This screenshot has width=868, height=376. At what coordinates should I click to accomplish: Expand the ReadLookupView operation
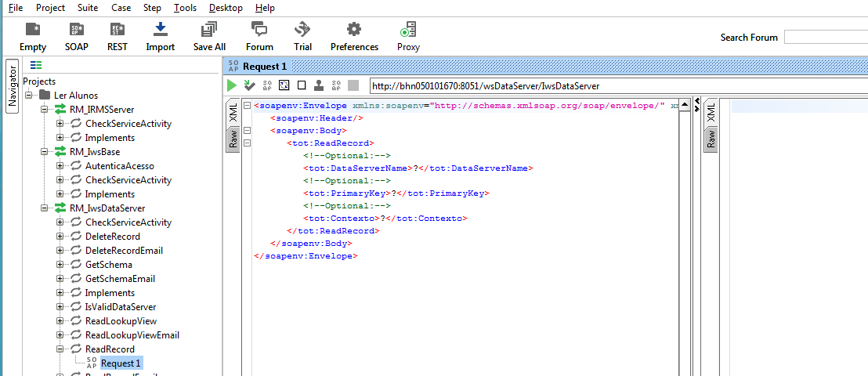click(x=60, y=320)
